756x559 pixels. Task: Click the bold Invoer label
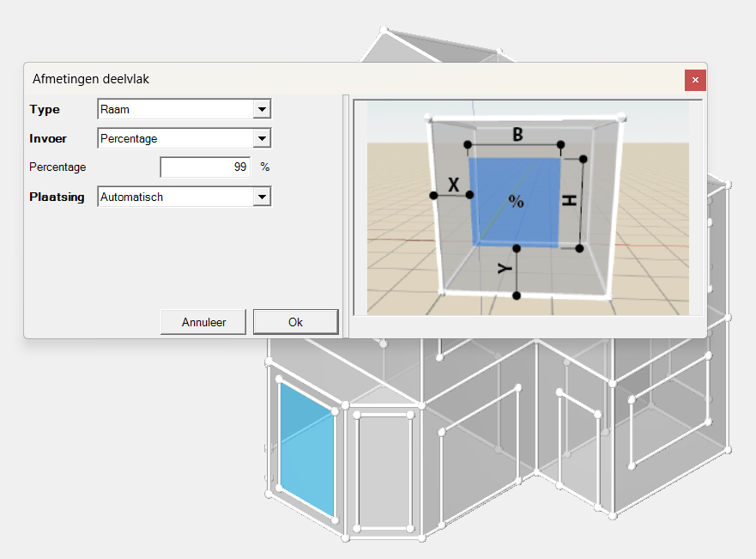coord(48,138)
